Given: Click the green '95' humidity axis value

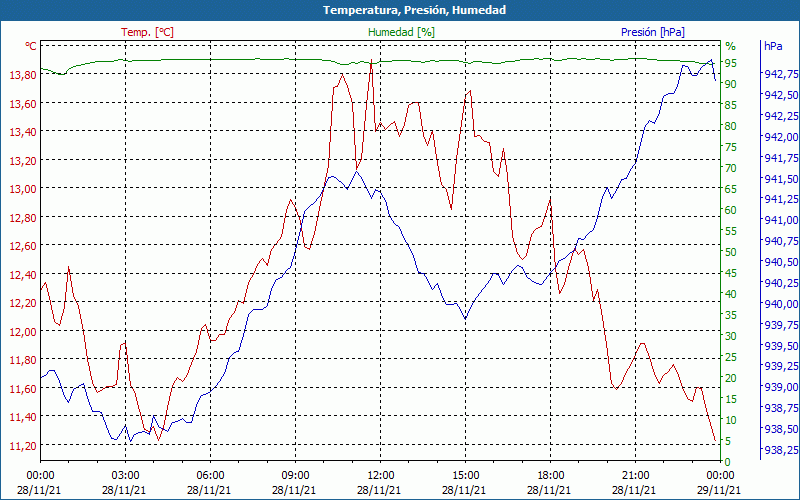Looking at the screenshot, I should tap(731, 63).
